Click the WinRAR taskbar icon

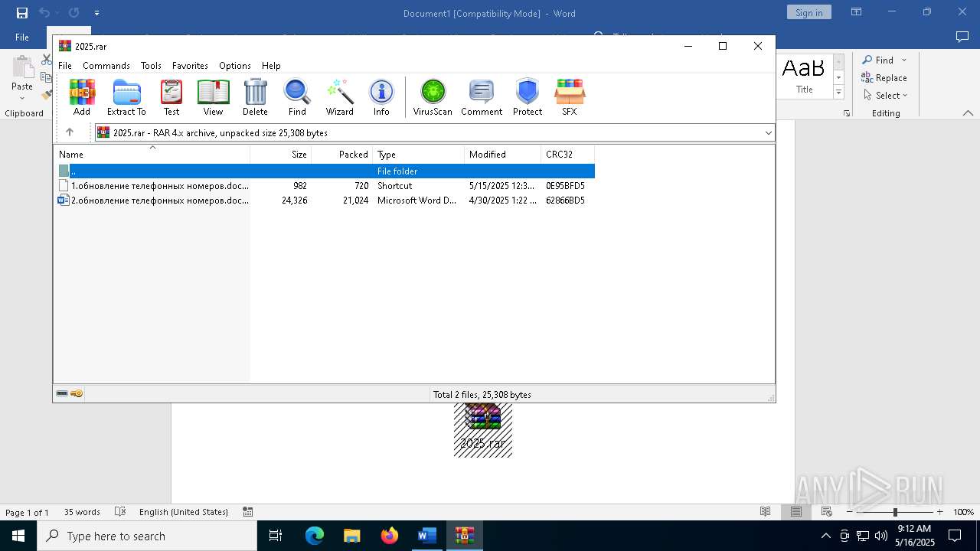coord(465,536)
